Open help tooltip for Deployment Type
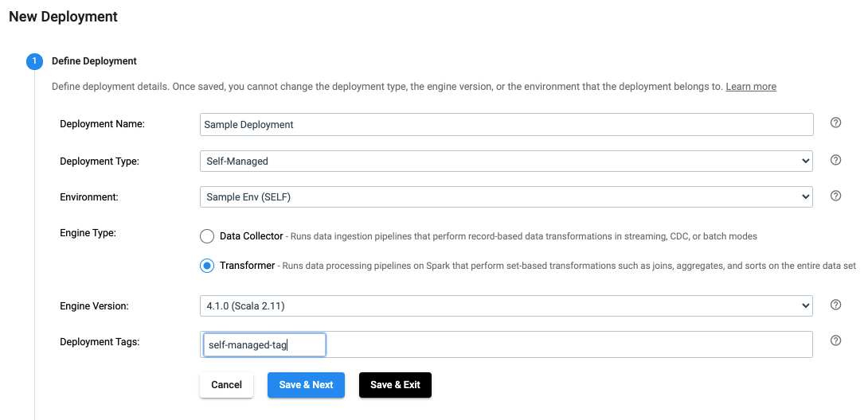This screenshot has width=868, height=420. click(x=835, y=160)
